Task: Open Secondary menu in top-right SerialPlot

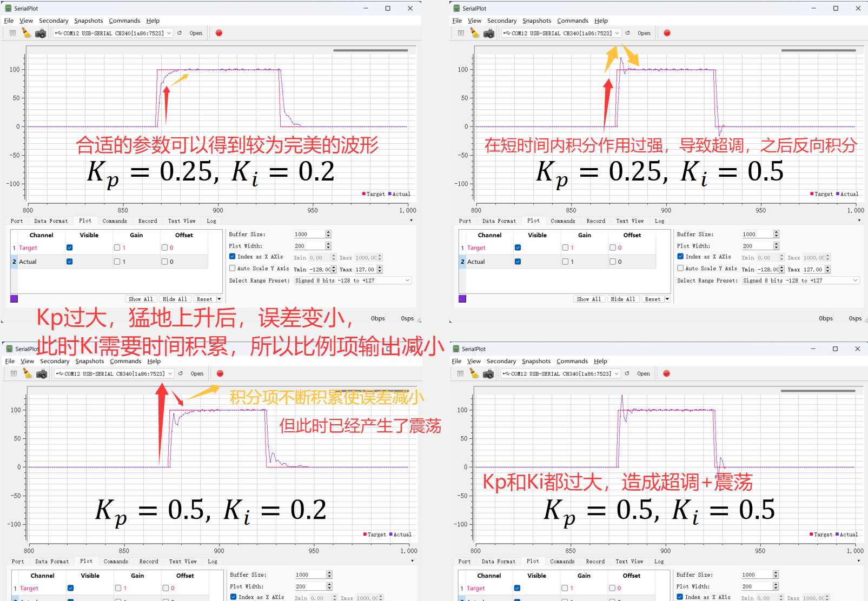Action: click(502, 21)
